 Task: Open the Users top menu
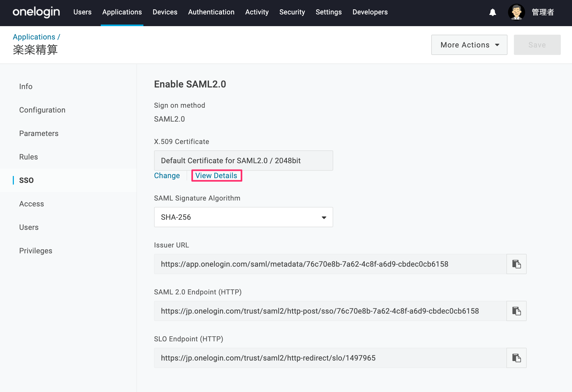click(x=82, y=12)
